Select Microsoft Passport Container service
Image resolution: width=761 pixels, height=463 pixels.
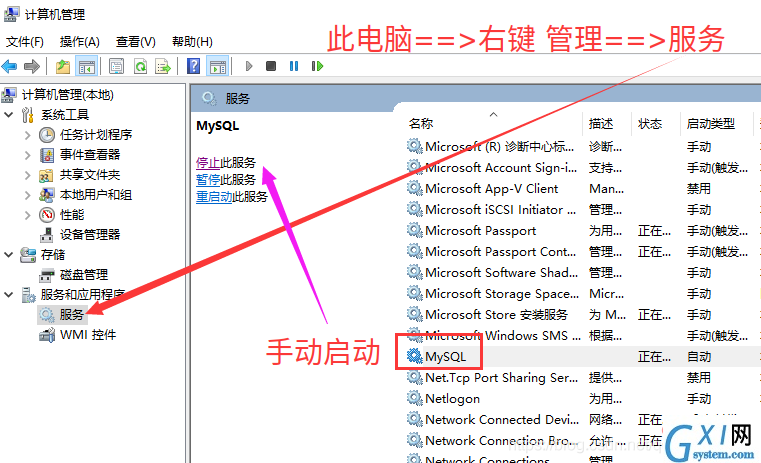coord(582,252)
